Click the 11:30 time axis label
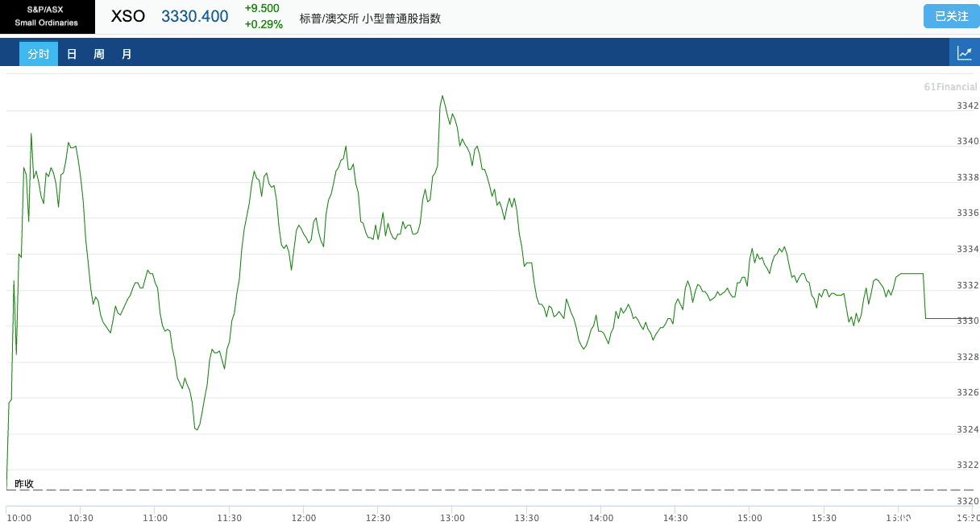The height and width of the screenshot is (530, 980). [229, 518]
